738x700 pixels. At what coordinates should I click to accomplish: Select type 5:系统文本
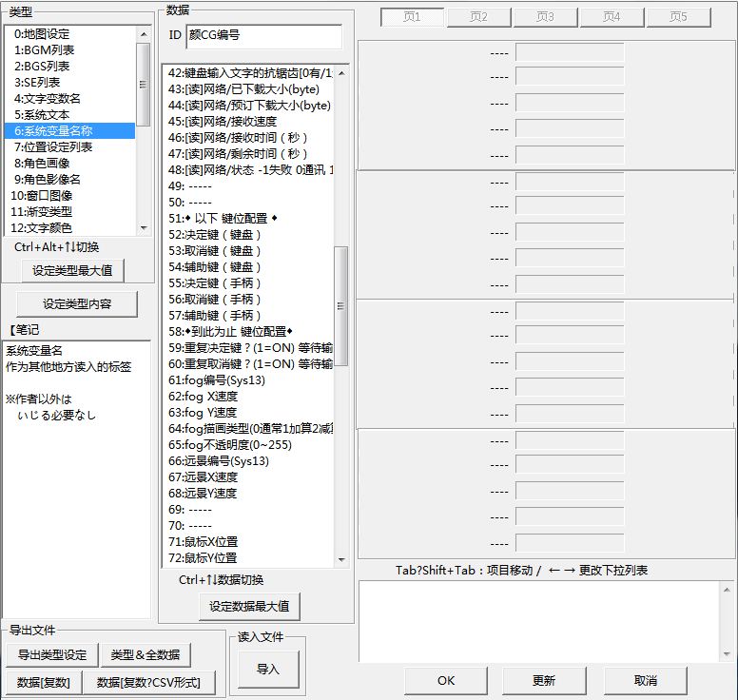coord(69,114)
